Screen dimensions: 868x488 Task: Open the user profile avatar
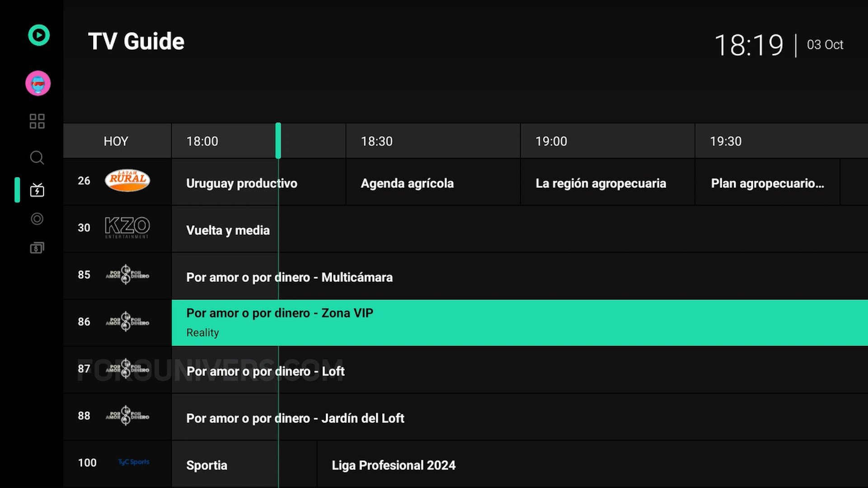[38, 83]
